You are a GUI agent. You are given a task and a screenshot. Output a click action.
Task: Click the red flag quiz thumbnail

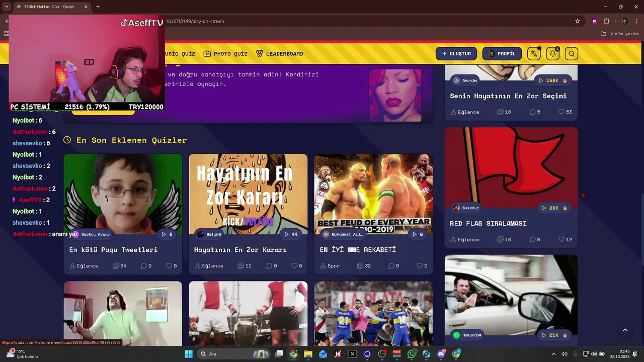point(511,167)
